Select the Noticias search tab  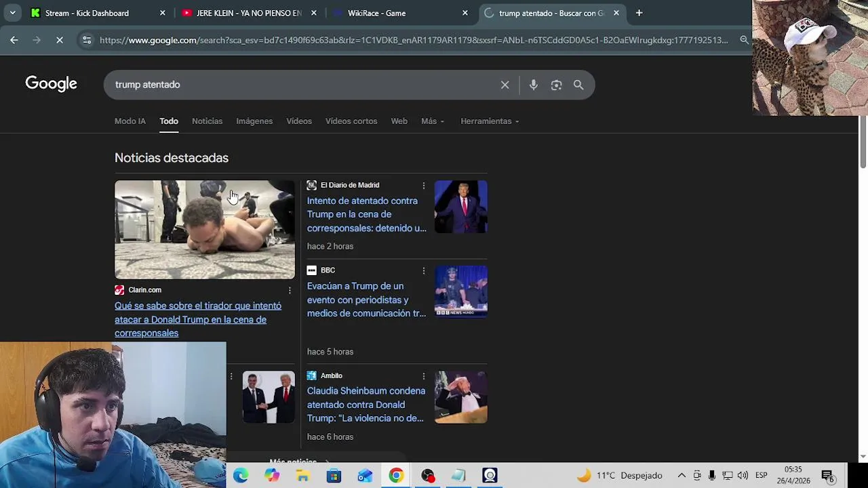coord(207,121)
